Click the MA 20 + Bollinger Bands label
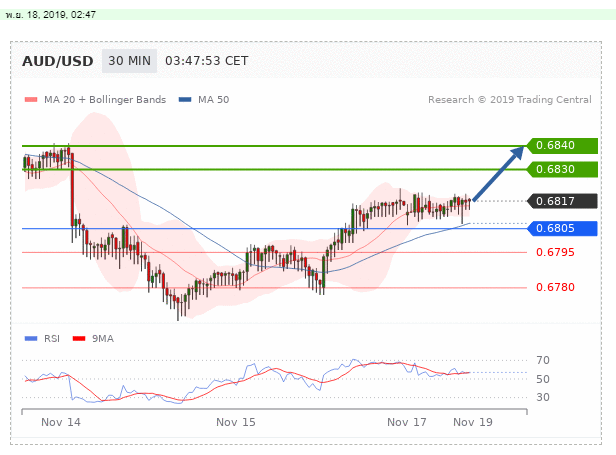The image size is (616, 455). [x=105, y=100]
